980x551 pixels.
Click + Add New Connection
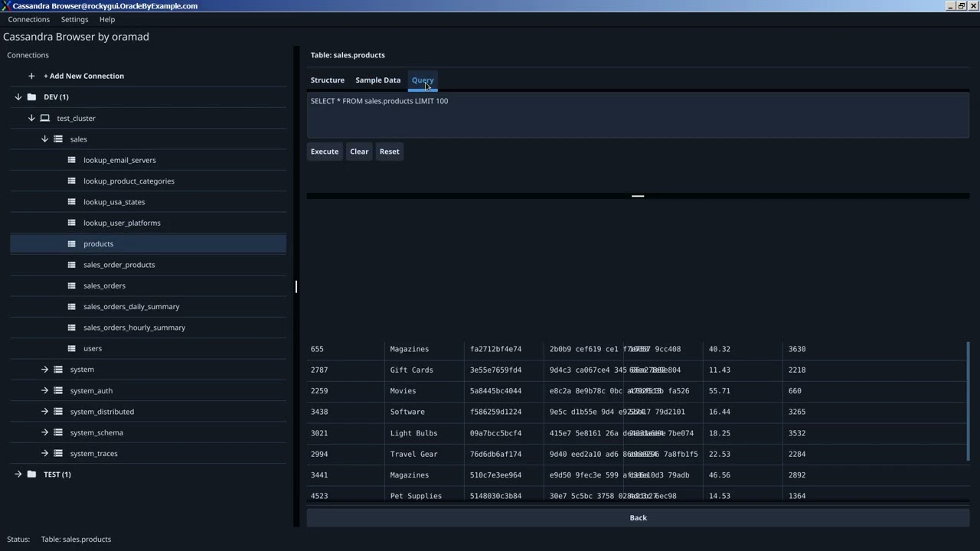83,76
